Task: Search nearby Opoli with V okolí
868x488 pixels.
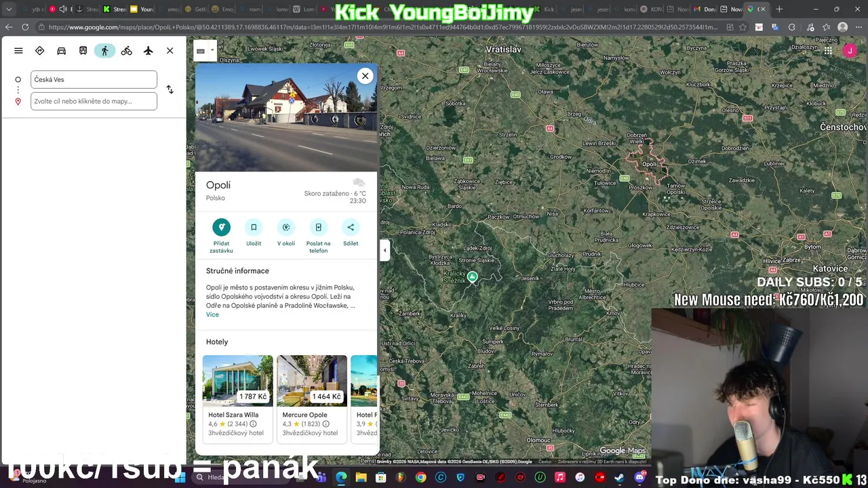Action: [286, 232]
